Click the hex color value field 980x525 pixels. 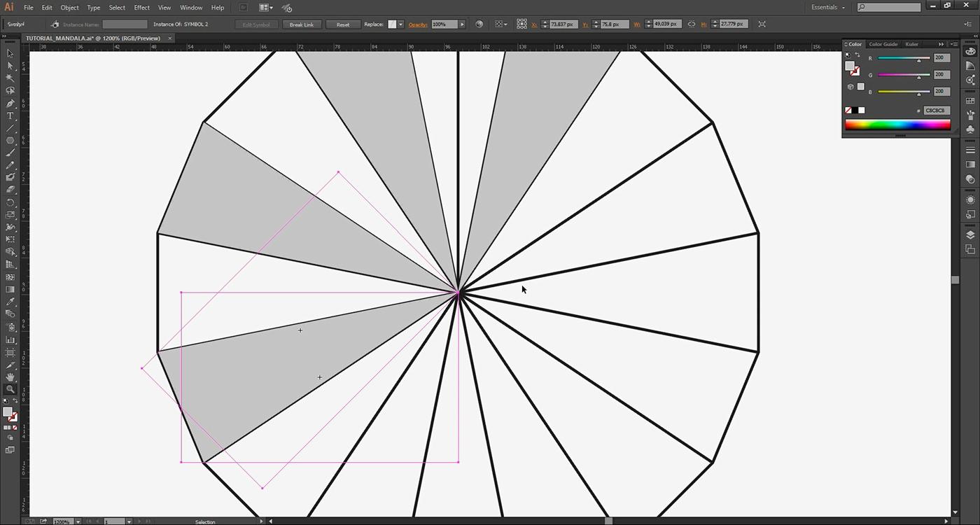pyautogui.click(x=936, y=111)
